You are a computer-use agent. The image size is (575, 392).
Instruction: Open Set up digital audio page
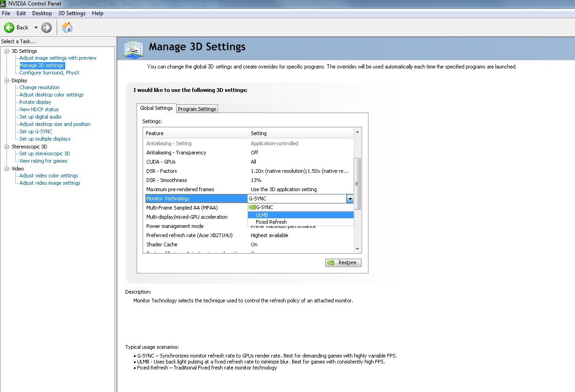click(40, 117)
